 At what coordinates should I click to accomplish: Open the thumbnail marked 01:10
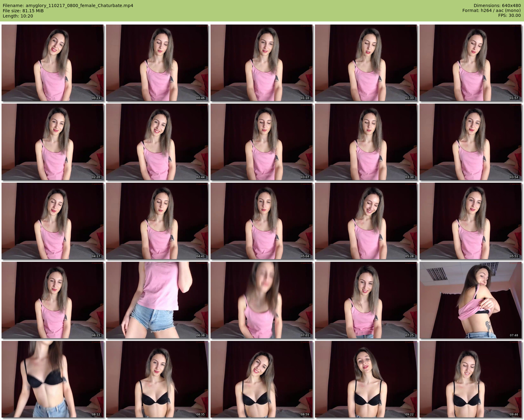click(261, 63)
